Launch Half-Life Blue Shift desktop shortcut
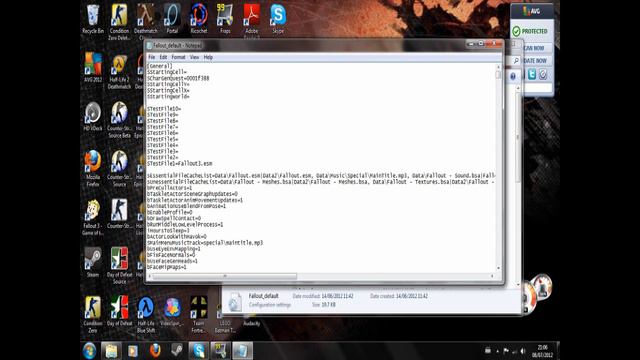640x360 pixels. click(146, 314)
